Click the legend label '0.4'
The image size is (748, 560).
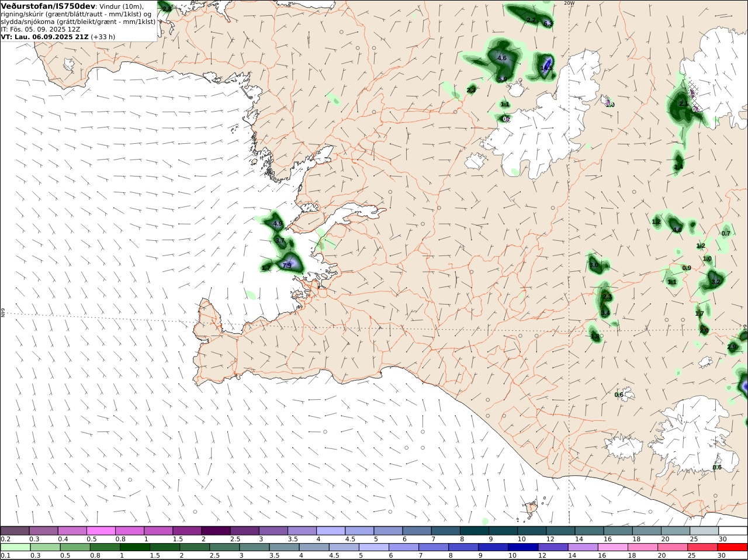63,539
